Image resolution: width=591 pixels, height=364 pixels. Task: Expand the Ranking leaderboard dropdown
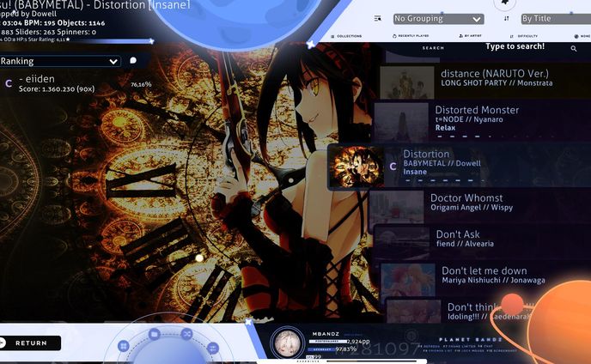59,61
